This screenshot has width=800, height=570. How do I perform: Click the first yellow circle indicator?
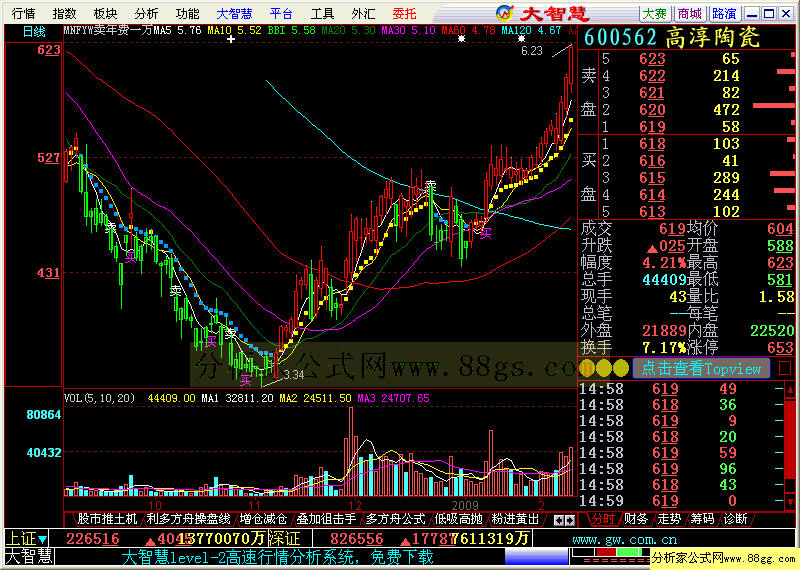tap(587, 368)
